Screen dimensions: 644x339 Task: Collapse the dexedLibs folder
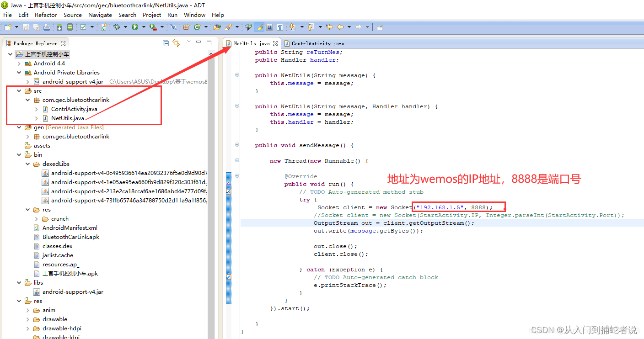click(28, 164)
